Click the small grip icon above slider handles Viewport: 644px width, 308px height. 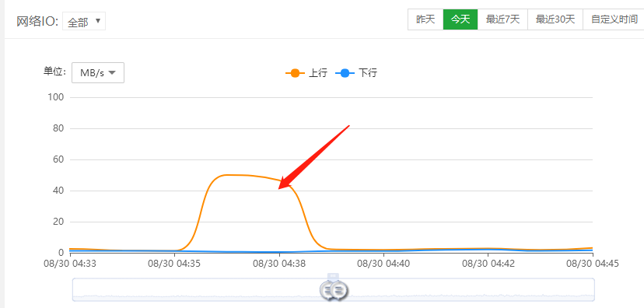pyautogui.click(x=334, y=275)
